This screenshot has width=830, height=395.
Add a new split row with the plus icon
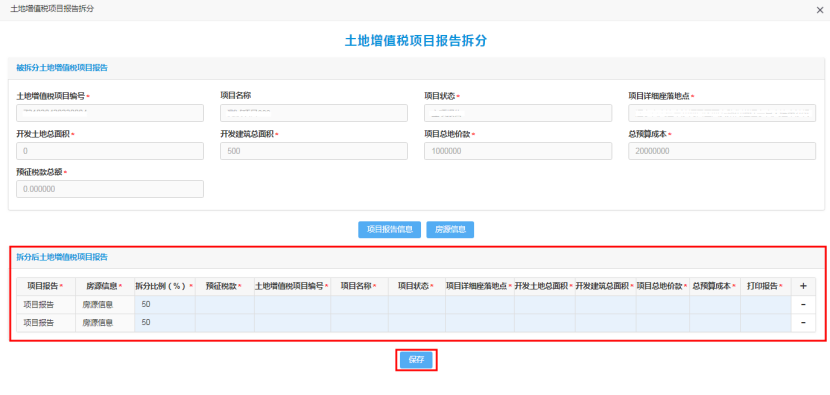(x=803, y=286)
